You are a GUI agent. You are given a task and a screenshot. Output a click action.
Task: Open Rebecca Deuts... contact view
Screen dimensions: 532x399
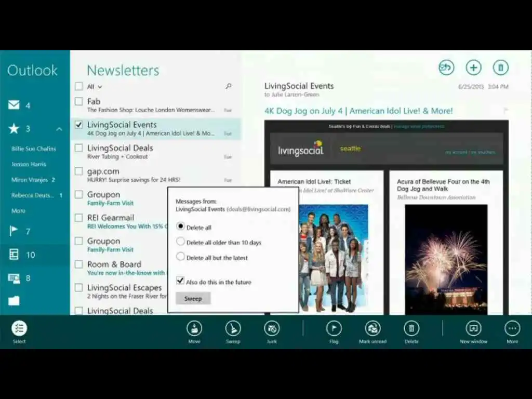click(x=33, y=195)
